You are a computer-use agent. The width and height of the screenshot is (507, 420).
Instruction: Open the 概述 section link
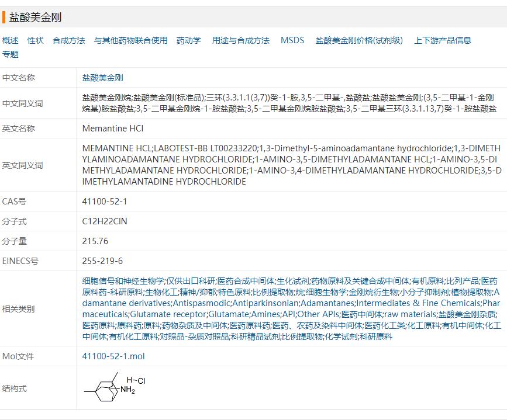pyautogui.click(x=11, y=40)
